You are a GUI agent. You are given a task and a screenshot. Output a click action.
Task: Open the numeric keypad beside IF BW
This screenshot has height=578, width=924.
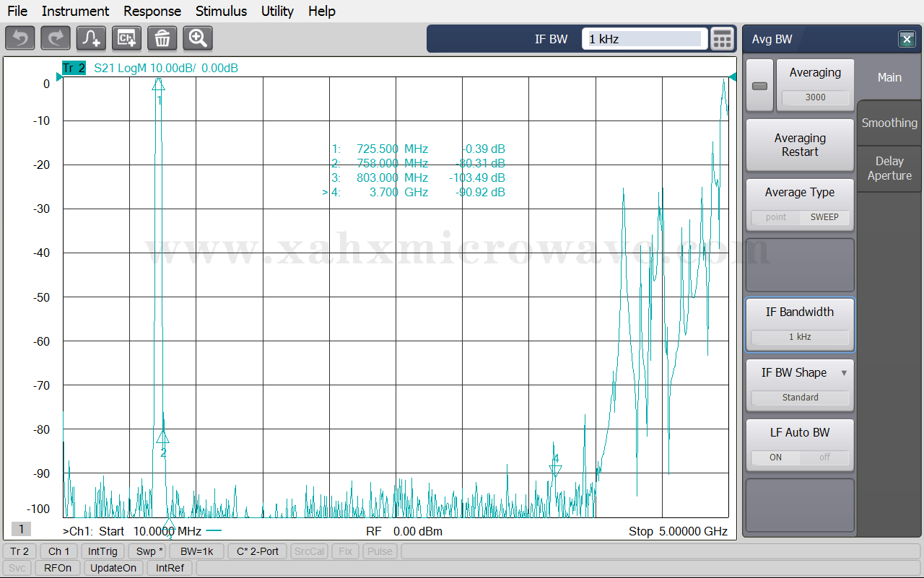722,39
